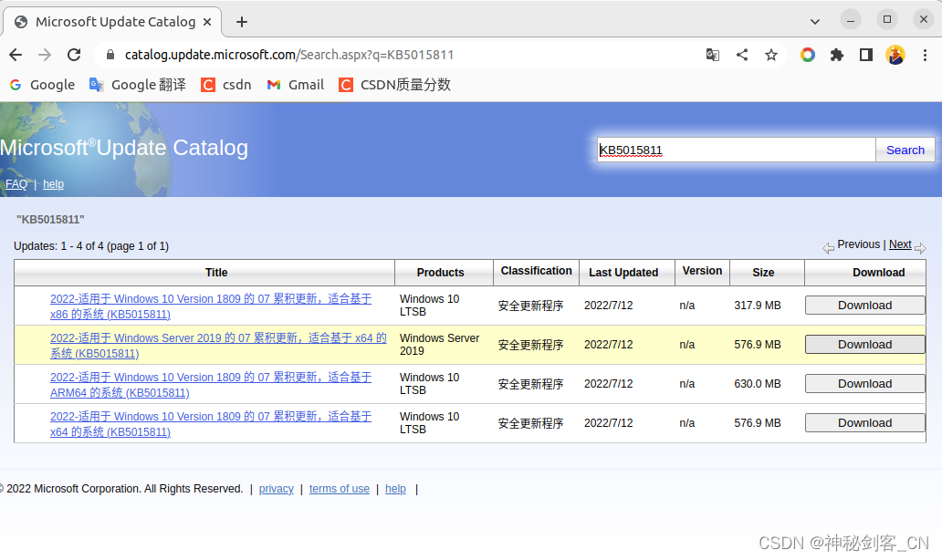Open the FAQ link in the header
Screen dimensions: 942x560
pos(16,184)
